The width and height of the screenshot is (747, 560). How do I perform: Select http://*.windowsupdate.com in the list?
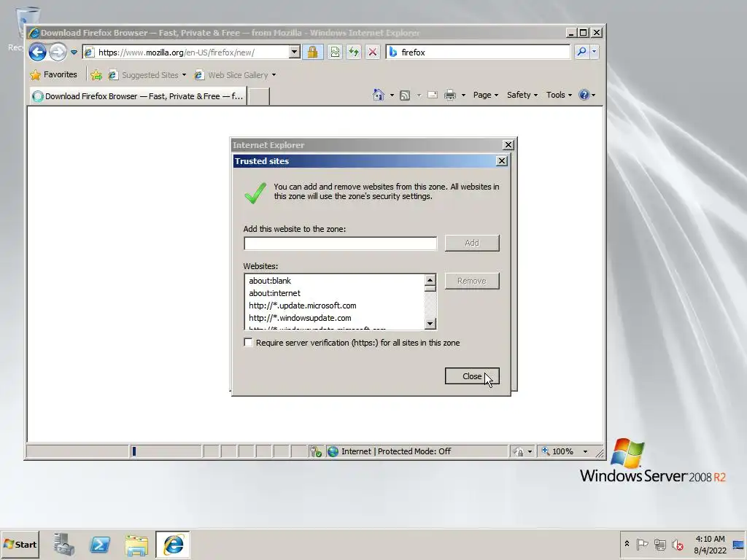coord(300,318)
